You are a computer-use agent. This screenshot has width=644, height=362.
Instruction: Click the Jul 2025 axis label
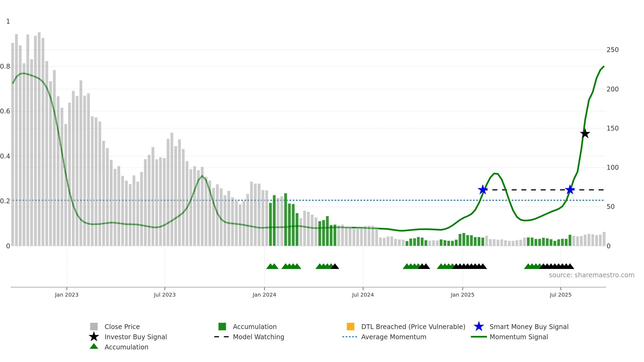[x=561, y=295]
